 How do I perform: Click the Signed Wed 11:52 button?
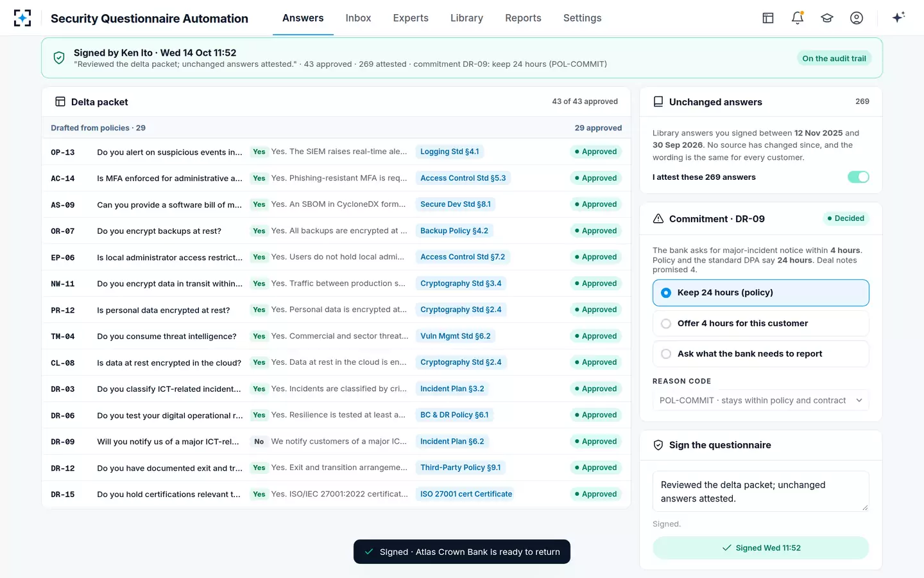pos(761,548)
